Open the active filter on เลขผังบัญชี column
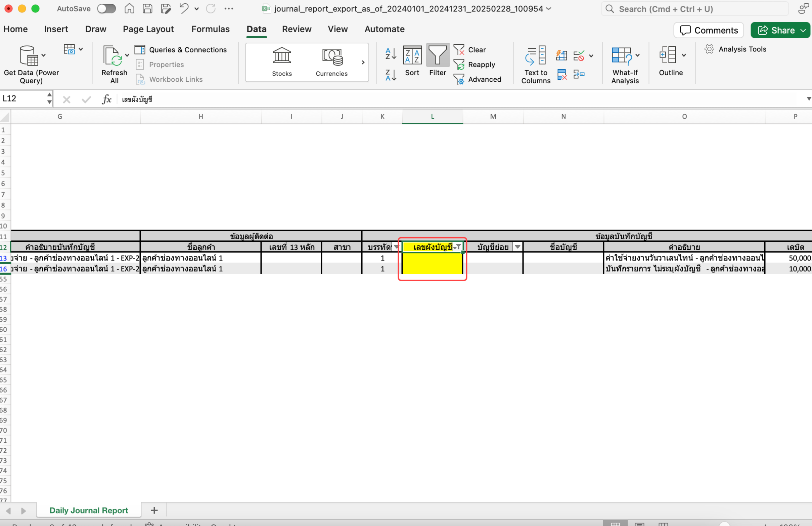Image resolution: width=812 pixels, height=526 pixels. tap(458, 247)
